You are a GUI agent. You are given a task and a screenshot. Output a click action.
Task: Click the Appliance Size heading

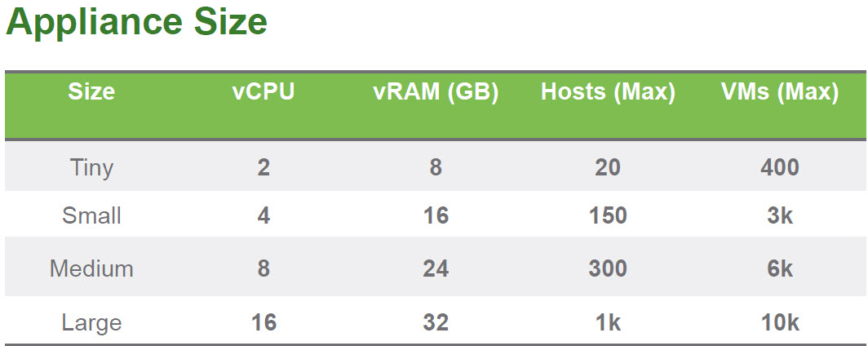click(136, 24)
